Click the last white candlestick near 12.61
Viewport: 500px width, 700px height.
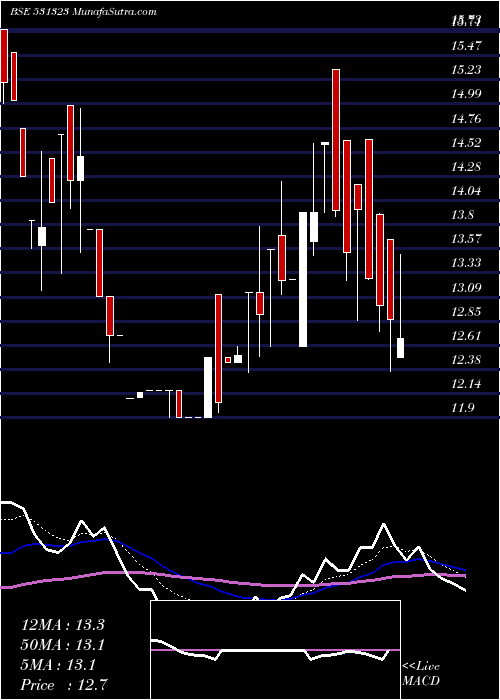(400, 348)
